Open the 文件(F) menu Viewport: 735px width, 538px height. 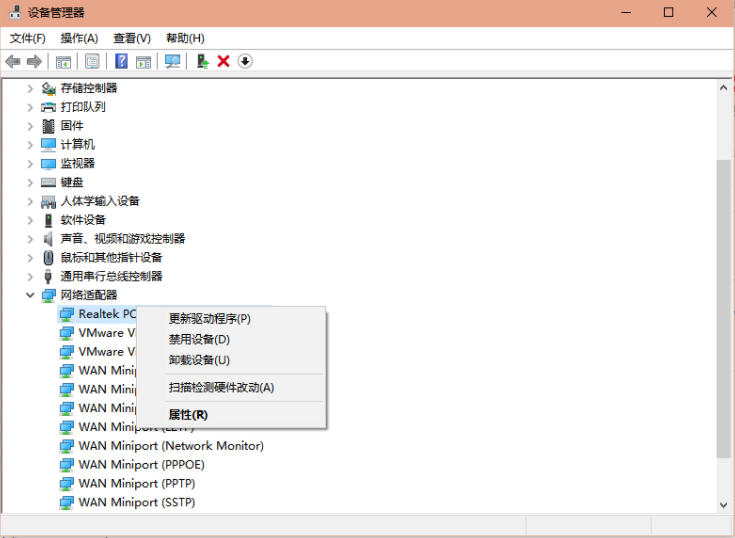[28, 38]
